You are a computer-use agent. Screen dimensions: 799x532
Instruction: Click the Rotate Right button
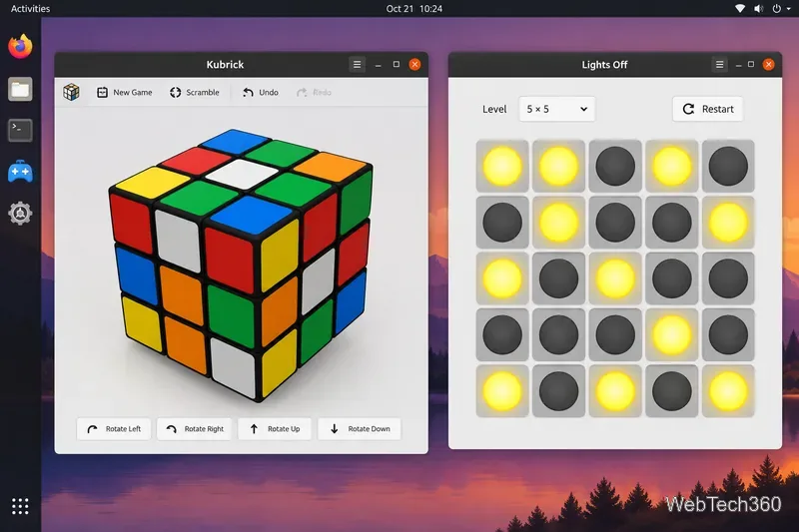(195, 429)
